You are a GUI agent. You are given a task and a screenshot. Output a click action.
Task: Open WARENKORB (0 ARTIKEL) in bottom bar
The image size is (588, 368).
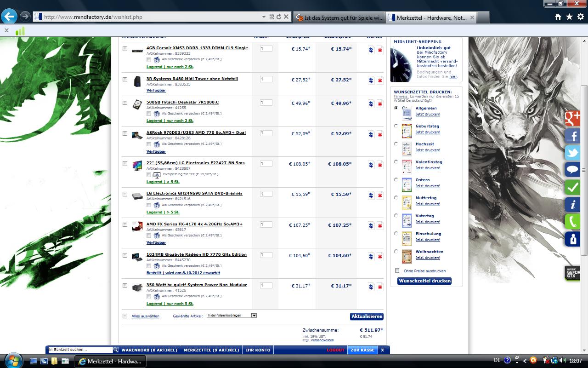[149, 350]
